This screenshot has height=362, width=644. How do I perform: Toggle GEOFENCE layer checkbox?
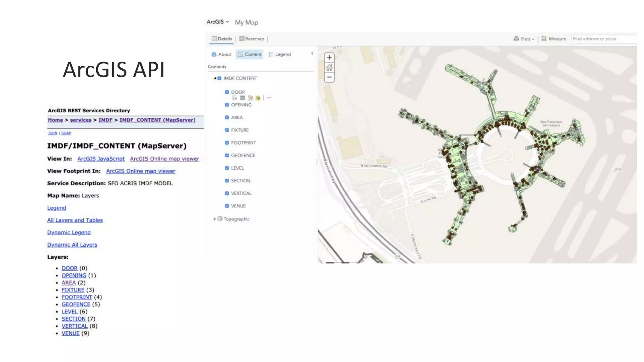pyautogui.click(x=227, y=155)
